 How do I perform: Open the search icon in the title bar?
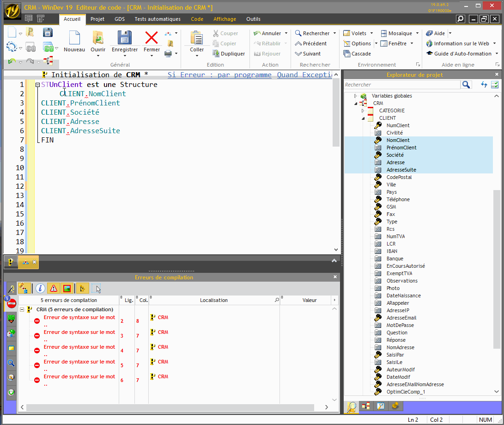point(460,19)
